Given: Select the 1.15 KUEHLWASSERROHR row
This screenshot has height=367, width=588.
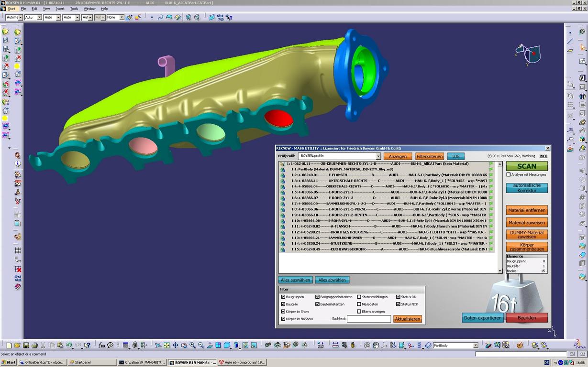Looking at the screenshot, I should [x=386, y=249].
